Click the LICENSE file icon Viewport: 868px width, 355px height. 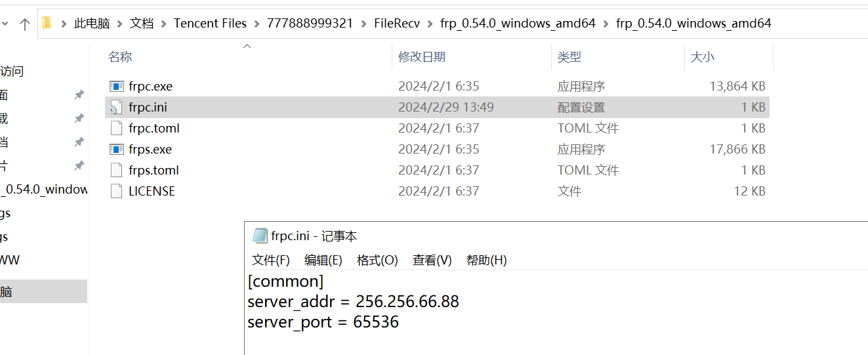point(116,191)
